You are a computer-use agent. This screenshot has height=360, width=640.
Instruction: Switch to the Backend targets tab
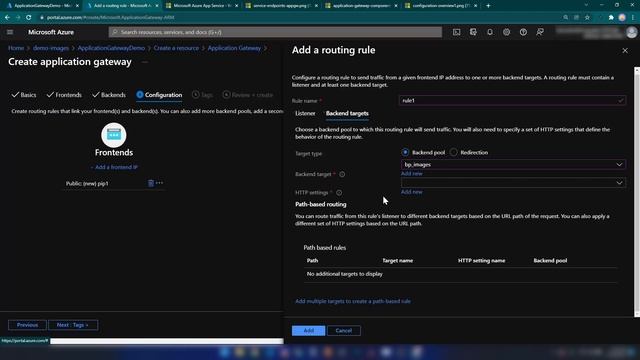[x=347, y=113]
